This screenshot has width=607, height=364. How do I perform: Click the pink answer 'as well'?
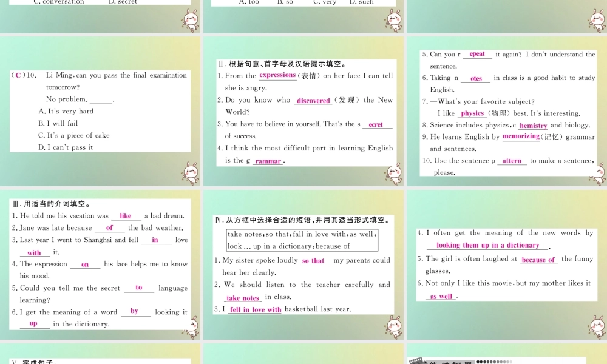pyautogui.click(x=441, y=297)
